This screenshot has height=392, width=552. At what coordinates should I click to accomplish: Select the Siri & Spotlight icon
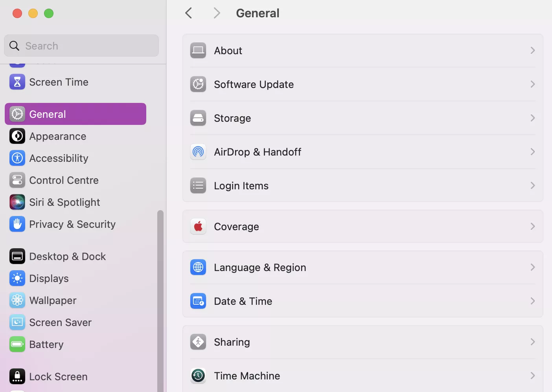pyautogui.click(x=17, y=202)
